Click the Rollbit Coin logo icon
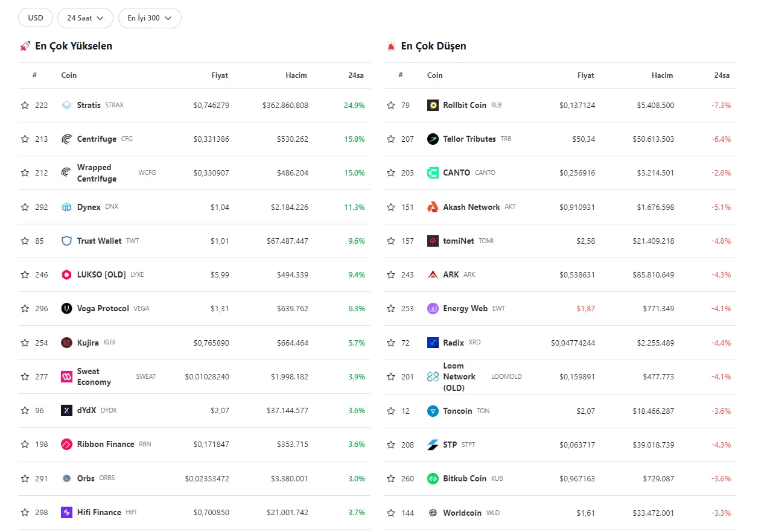Image resolution: width=773 pixels, height=532 pixels. pyautogui.click(x=433, y=106)
